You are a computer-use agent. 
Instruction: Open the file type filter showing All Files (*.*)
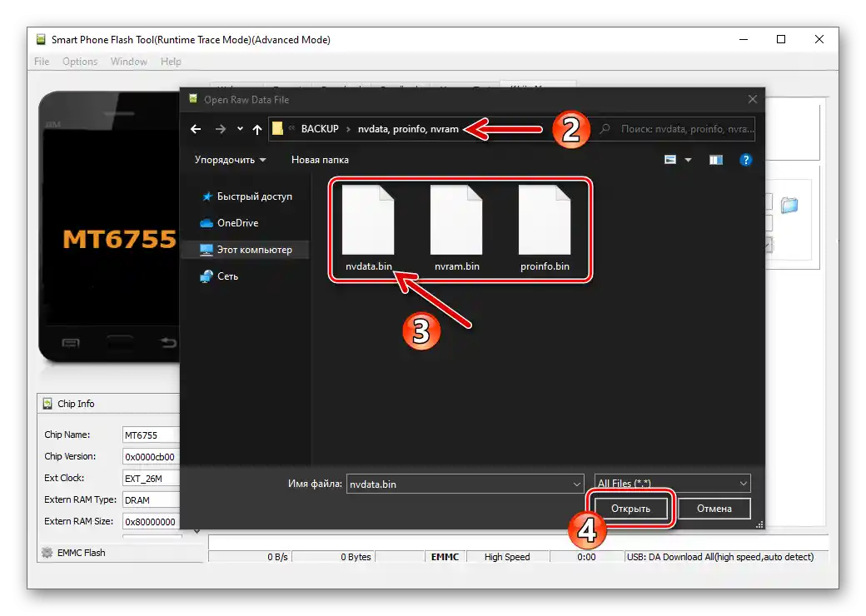pos(671,483)
